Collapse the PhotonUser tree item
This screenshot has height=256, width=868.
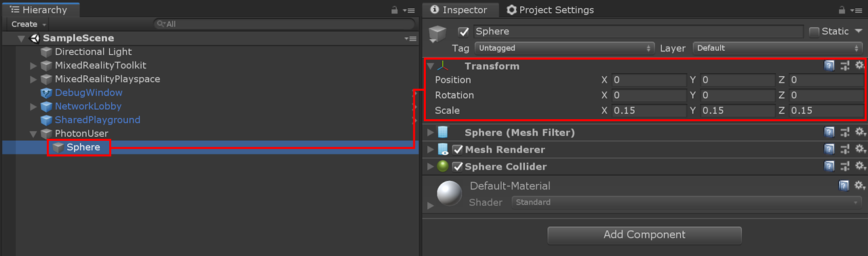coord(33,133)
